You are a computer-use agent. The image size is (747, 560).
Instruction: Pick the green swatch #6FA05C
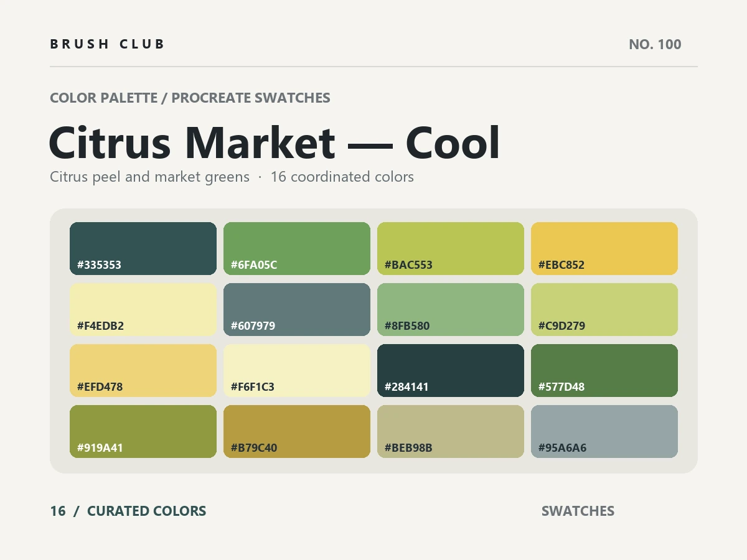[297, 249]
